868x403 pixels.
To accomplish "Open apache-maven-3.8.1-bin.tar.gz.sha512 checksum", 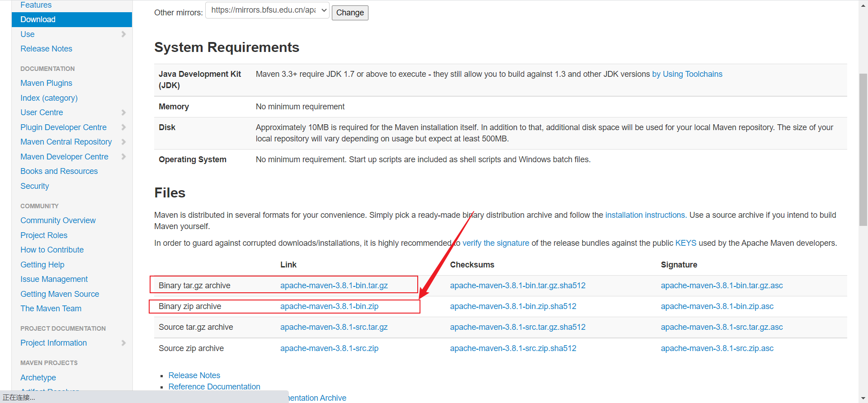I will click(x=518, y=286).
